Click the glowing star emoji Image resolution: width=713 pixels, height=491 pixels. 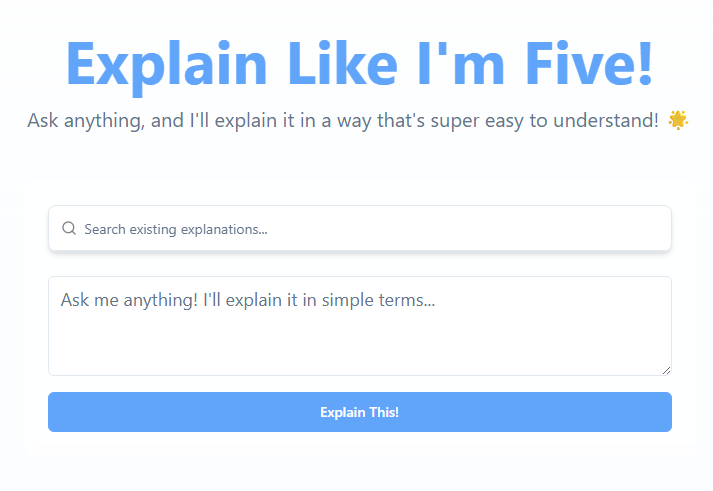coord(678,121)
